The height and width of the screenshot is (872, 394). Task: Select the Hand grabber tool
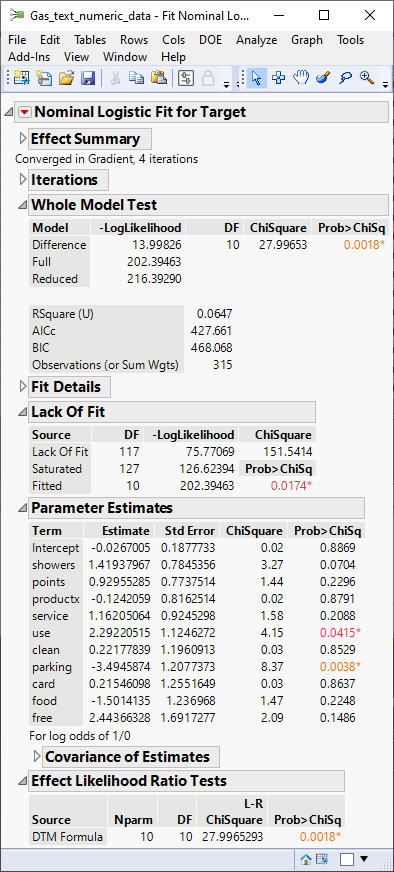[301, 78]
